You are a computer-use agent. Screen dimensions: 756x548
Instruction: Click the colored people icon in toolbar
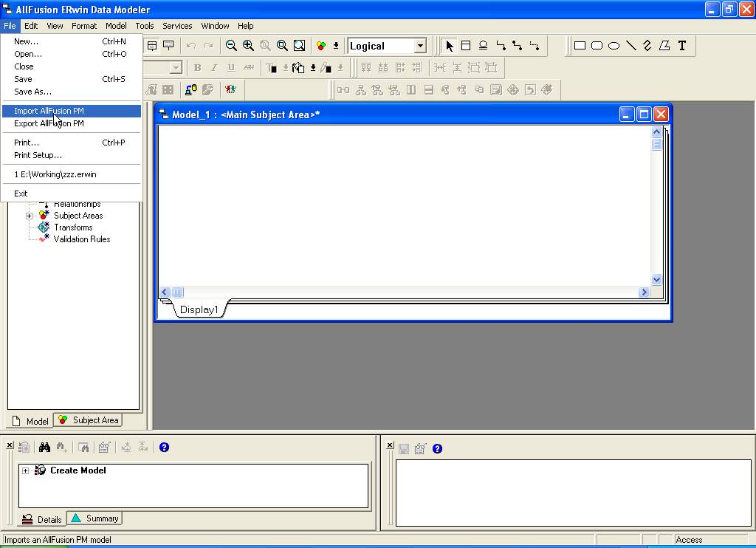(230, 89)
